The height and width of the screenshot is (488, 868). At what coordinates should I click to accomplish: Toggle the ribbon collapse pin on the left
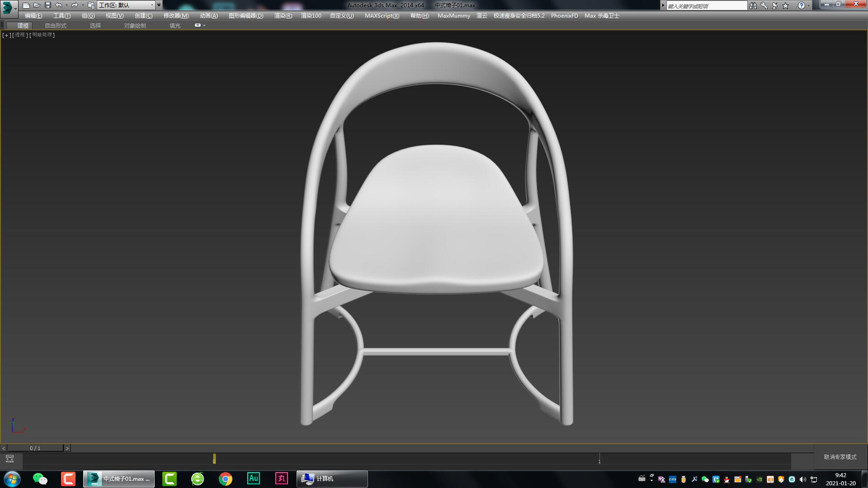(x=3, y=25)
